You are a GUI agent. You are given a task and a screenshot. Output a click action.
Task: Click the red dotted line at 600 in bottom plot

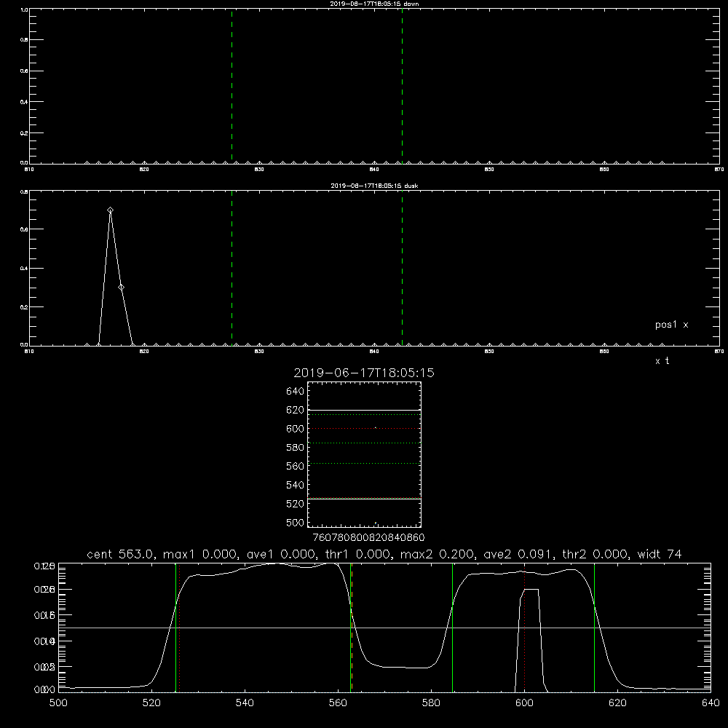coord(525,628)
